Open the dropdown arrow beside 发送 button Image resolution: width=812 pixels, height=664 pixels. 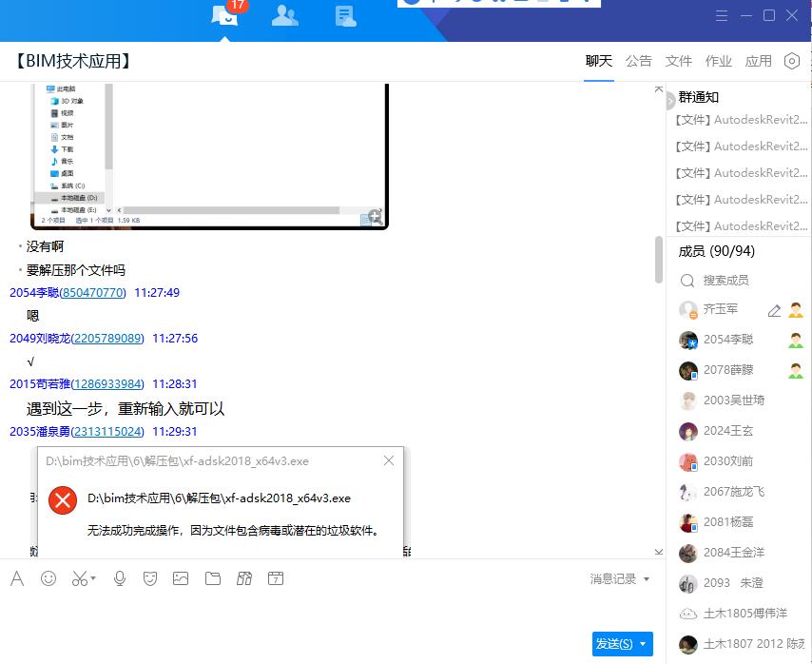(x=645, y=644)
